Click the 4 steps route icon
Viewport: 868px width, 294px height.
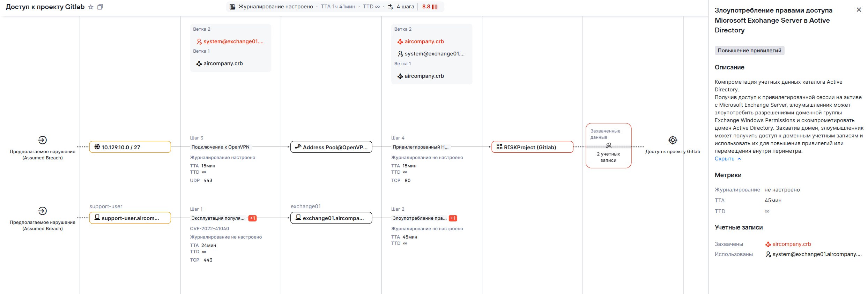(391, 7)
